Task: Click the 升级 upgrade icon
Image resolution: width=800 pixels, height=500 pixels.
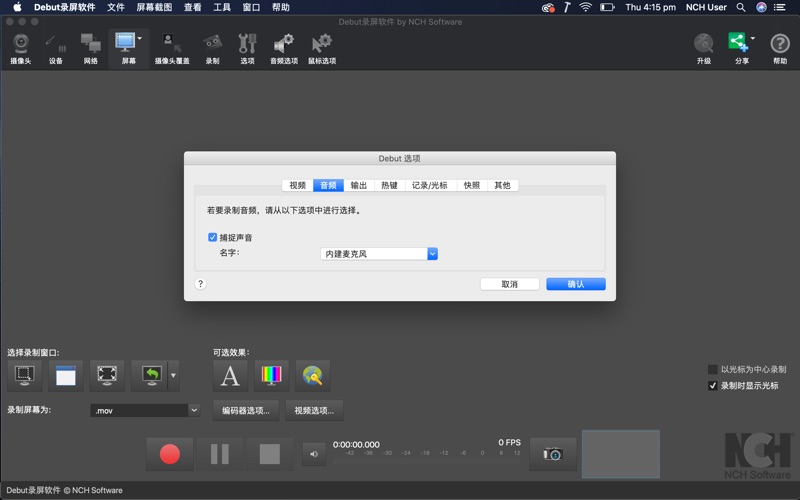Action: [704, 47]
